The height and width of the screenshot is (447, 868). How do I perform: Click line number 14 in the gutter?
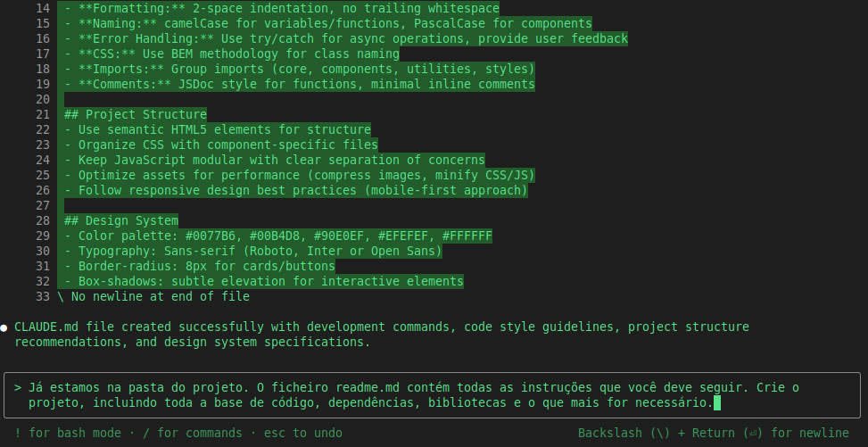click(x=43, y=8)
